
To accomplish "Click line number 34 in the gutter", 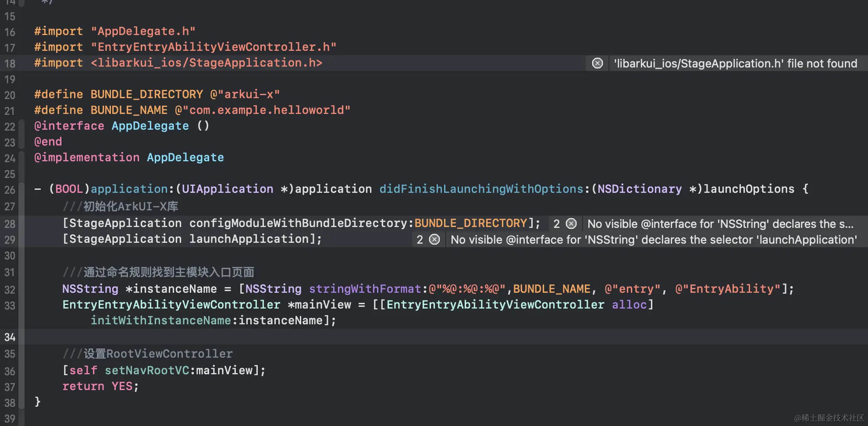I will [10, 337].
